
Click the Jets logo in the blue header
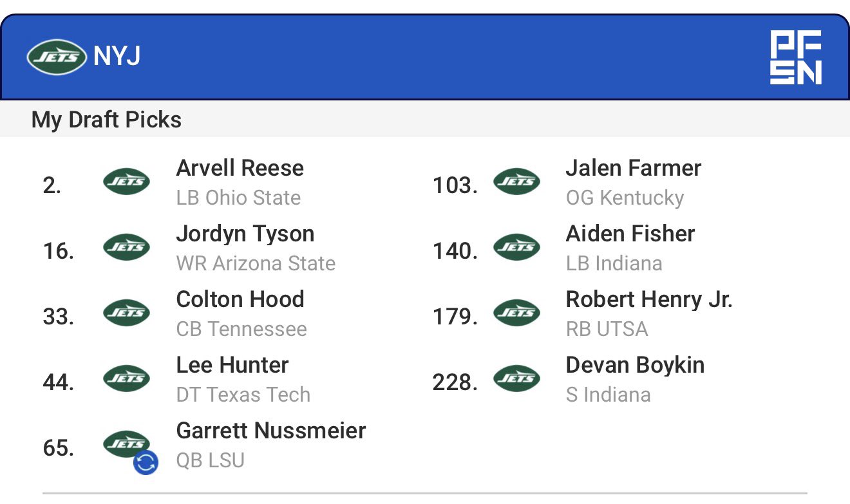(57, 57)
